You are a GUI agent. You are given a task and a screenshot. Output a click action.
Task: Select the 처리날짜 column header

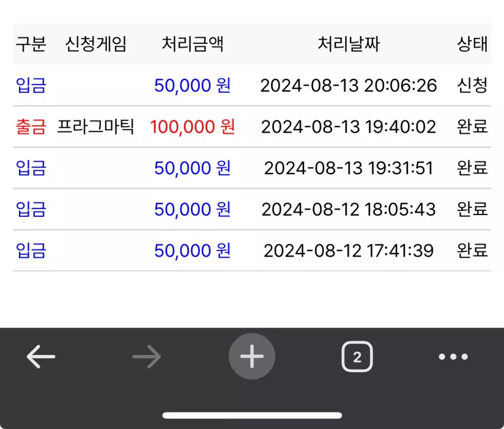point(349,44)
